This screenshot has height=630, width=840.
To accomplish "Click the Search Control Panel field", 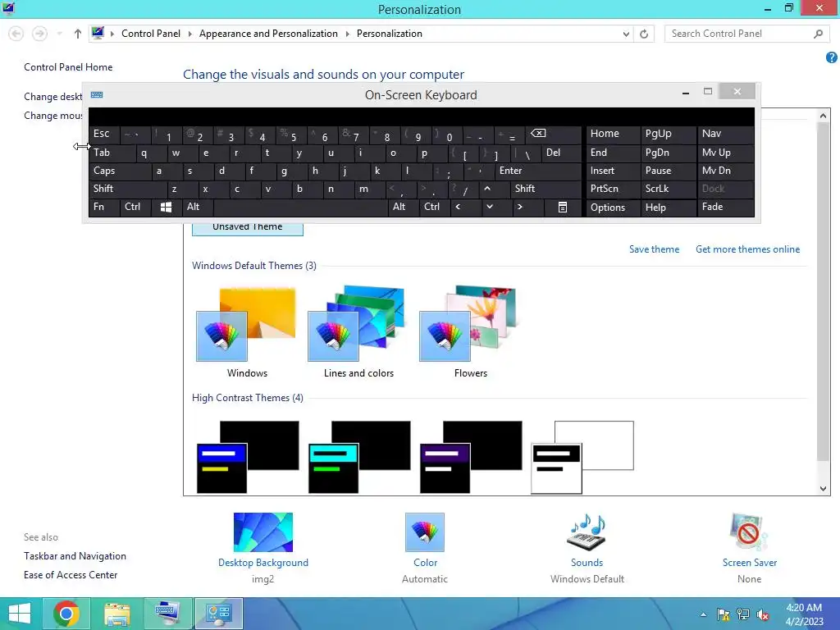I will click(x=739, y=34).
